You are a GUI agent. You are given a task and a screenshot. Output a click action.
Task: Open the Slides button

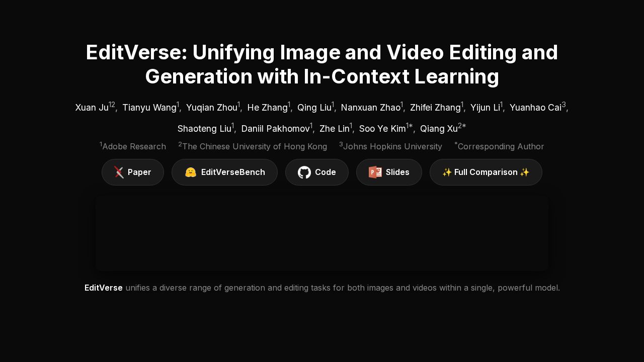pyautogui.click(x=389, y=172)
